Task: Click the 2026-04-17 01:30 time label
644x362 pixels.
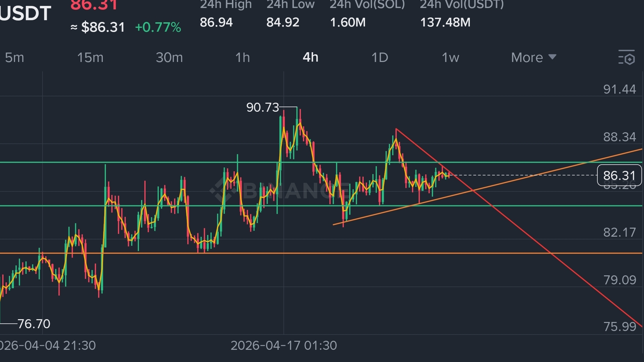Action: (284, 345)
